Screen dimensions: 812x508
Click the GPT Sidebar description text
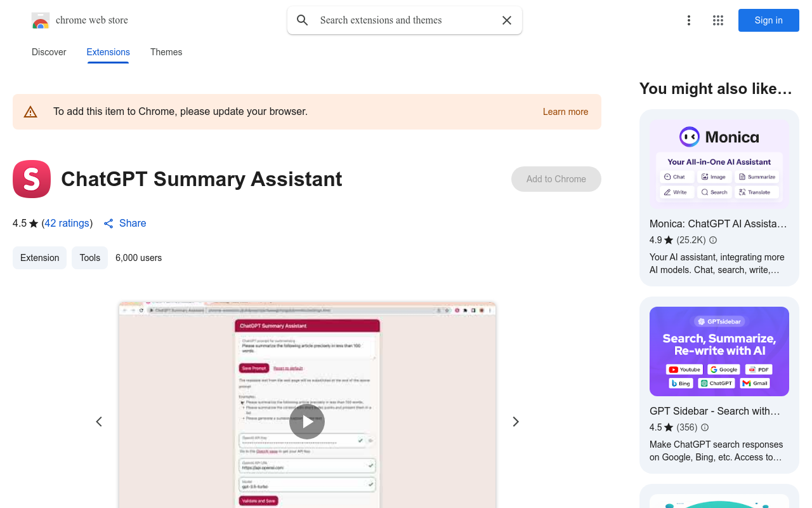click(716, 451)
